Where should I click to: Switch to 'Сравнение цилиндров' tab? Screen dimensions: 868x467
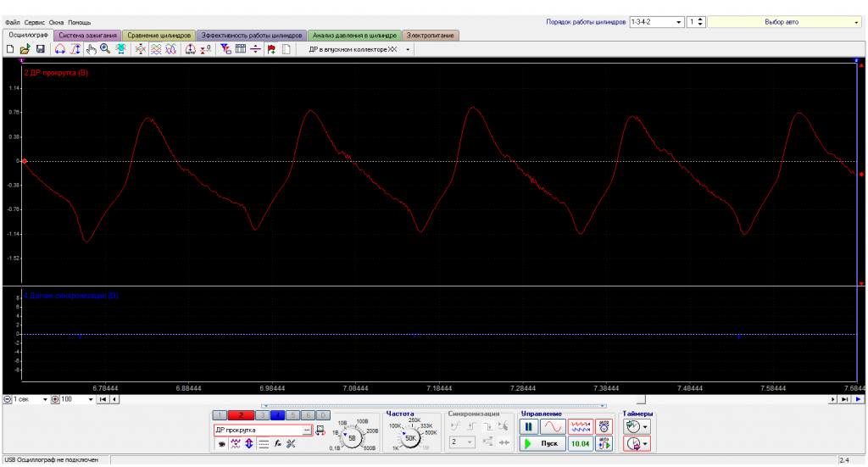pyautogui.click(x=159, y=36)
